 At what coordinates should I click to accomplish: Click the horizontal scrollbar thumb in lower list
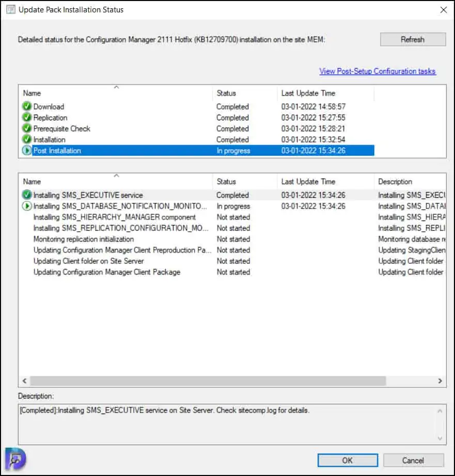(208, 380)
